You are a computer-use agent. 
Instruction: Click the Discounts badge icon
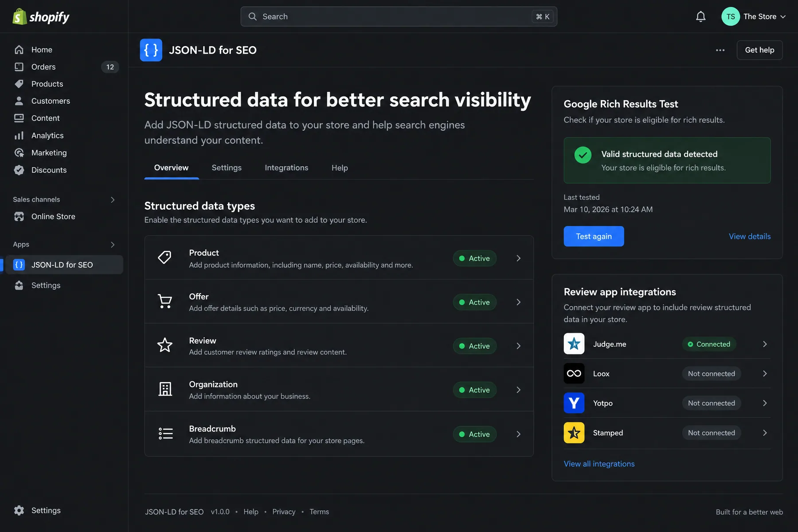(x=19, y=170)
